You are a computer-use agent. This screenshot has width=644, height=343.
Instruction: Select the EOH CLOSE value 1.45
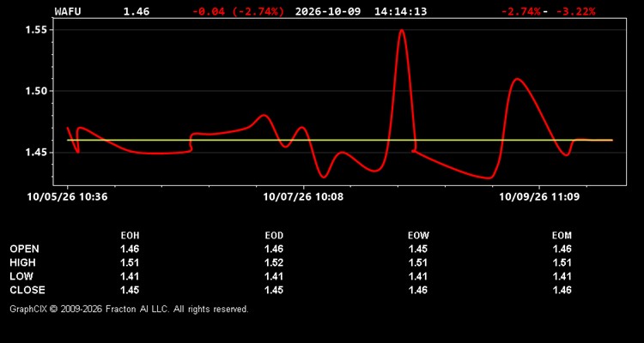pyautogui.click(x=130, y=290)
